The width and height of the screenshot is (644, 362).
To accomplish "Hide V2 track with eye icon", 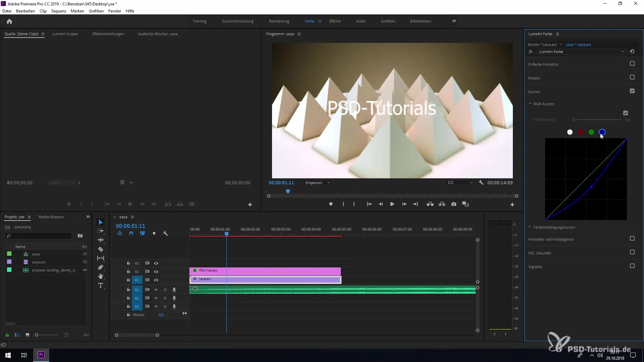I will 156,272.
